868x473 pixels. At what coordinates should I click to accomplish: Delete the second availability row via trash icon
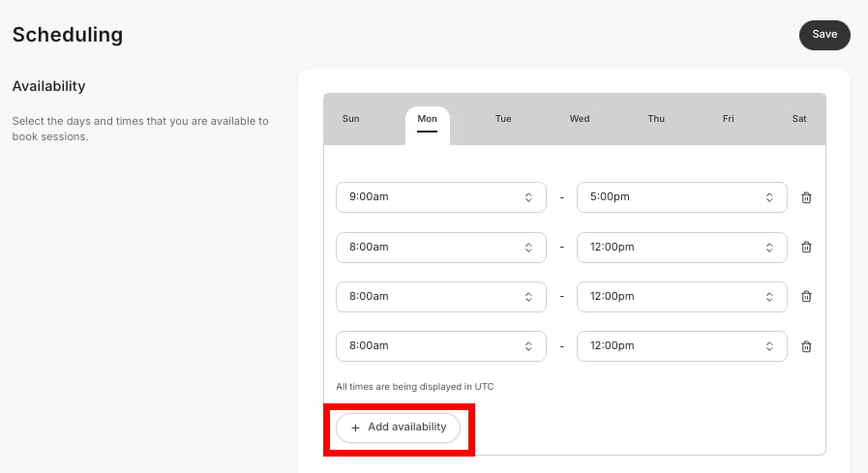(x=806, y=247)
